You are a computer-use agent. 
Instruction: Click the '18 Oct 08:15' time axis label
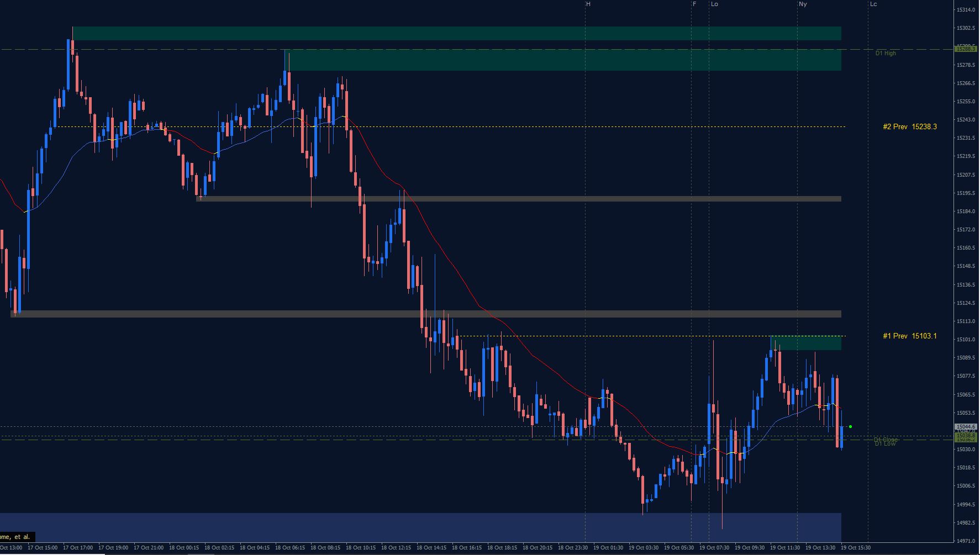[325, 548]
